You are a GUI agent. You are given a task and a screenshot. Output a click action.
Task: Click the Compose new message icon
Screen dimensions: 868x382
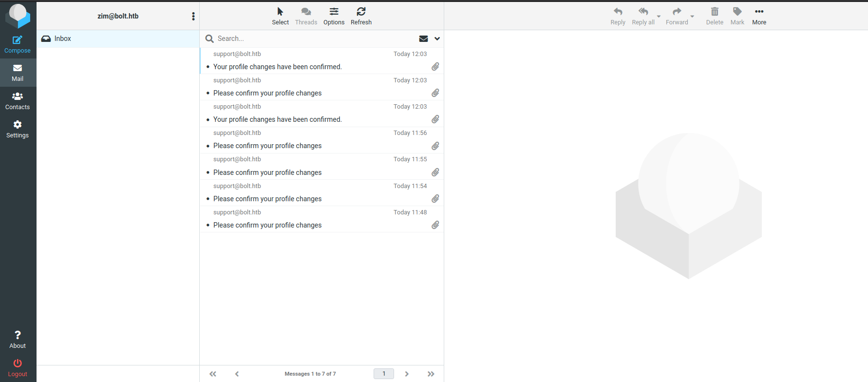point(18,40)
